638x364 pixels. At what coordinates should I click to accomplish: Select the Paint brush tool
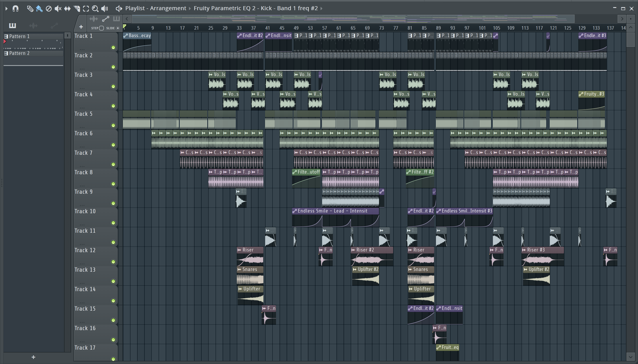39,8
